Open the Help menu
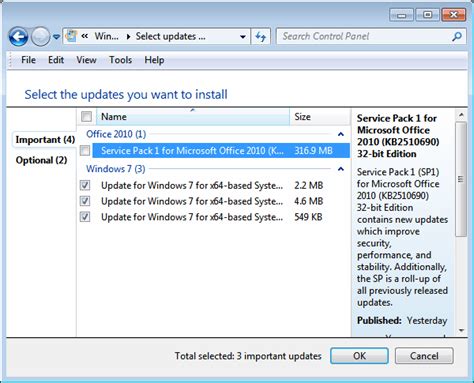The width and height of the screenshot is (474, 383). [154, 60]
